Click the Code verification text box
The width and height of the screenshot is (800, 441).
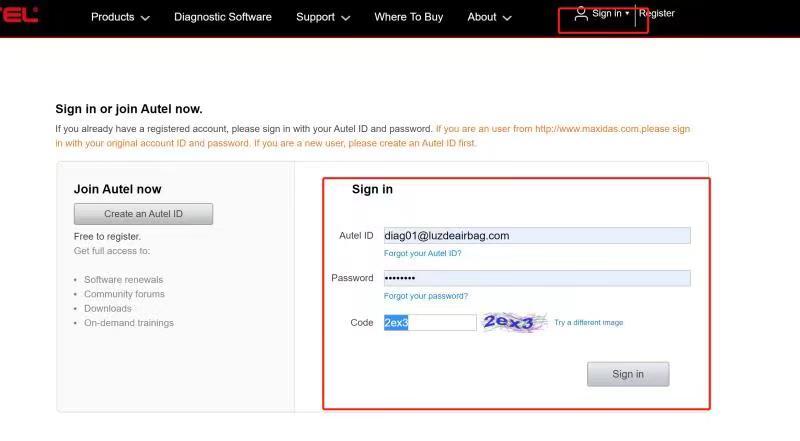430,323
